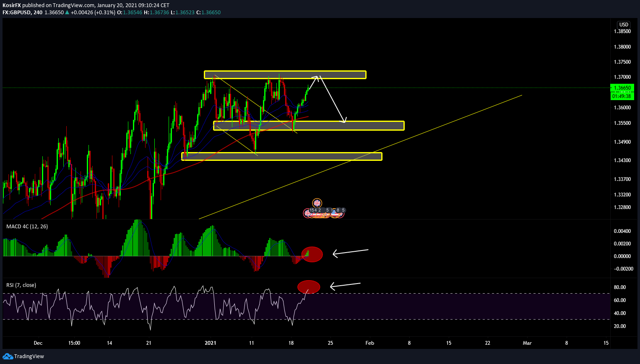Open the leftmost UK flag event marker
This screenshot has width=640, height=364.
tap(308, 213)
